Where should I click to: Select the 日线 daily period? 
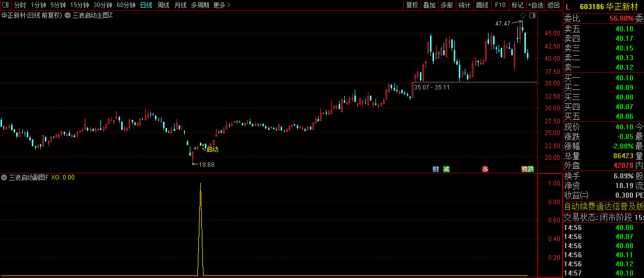click(x=146, y=5)
